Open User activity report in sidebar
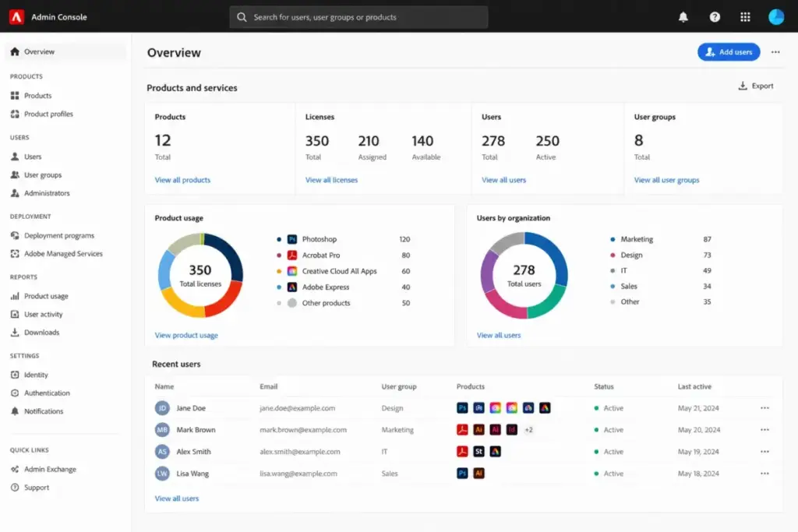 (x=44, y=315)
